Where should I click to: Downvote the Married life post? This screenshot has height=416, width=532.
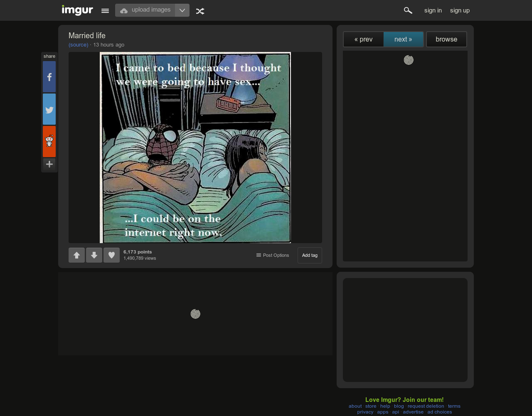pos(94,255)
